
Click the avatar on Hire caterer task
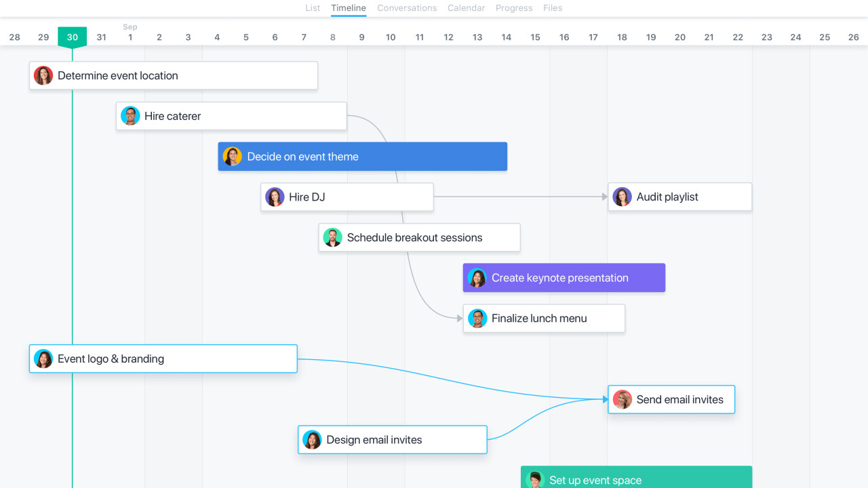point(130,116)
